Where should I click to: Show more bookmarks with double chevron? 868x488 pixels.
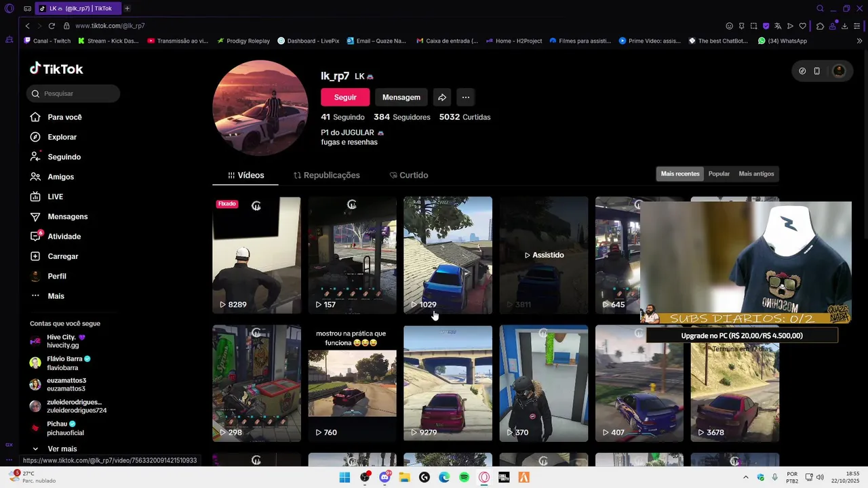pos(860,41)
